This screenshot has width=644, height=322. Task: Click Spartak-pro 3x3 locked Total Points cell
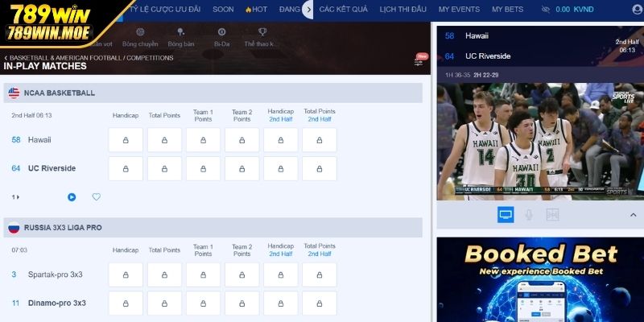[164, 275]
